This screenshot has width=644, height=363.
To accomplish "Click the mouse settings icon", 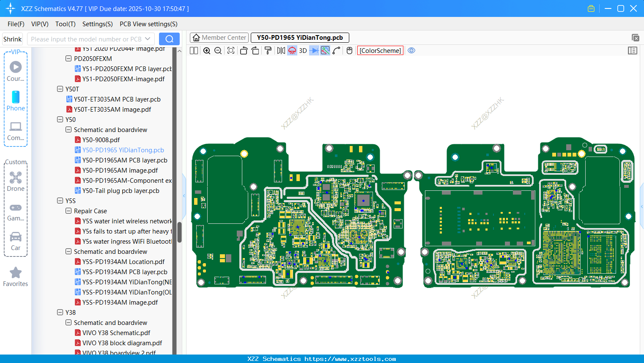I will point(349,51).
